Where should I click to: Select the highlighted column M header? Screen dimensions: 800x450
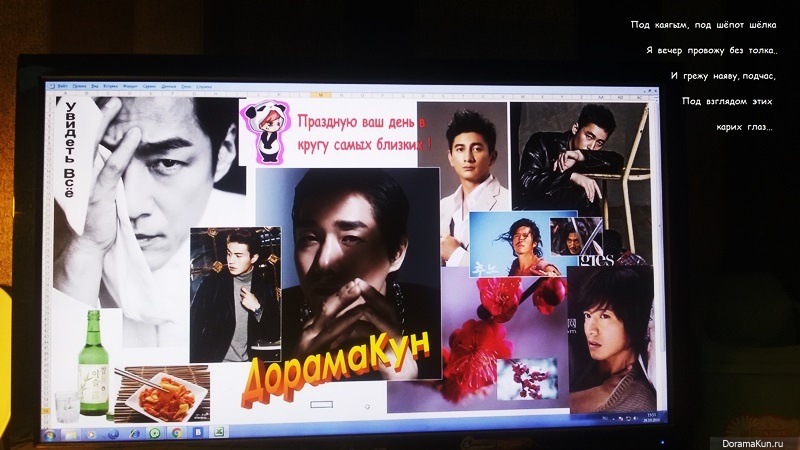coord(320,94)
